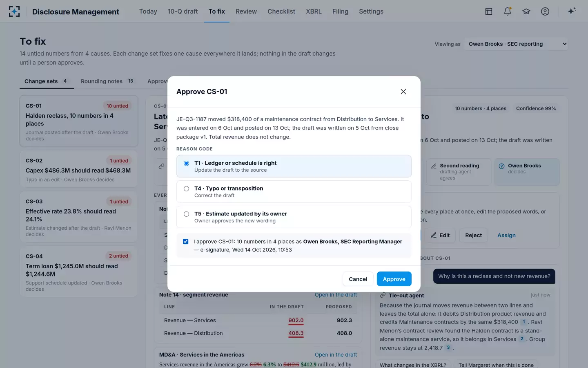
Task: Select the CS-03 Effective rate card
Action: [79, 217]
